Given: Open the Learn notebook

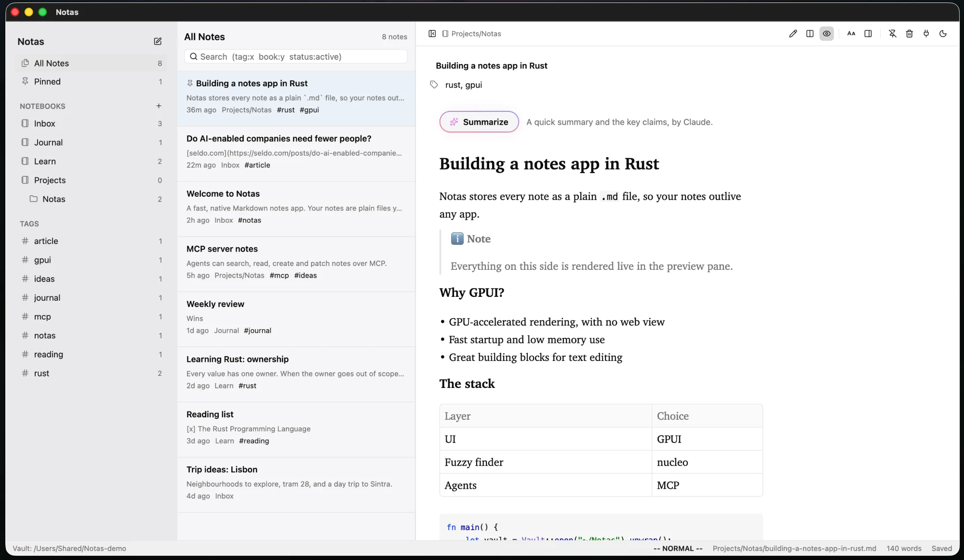Looking at the screenshot, I should 92,161.
